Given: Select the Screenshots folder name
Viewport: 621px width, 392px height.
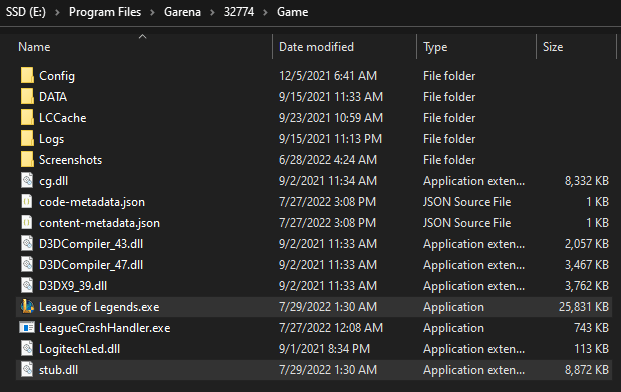Looking at the screenshot, I should [70, 160].
